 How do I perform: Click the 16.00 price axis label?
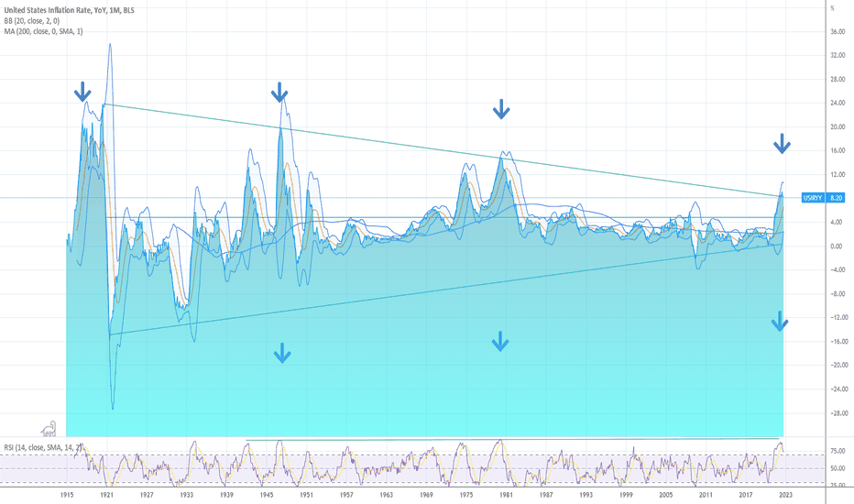(838, 150)
